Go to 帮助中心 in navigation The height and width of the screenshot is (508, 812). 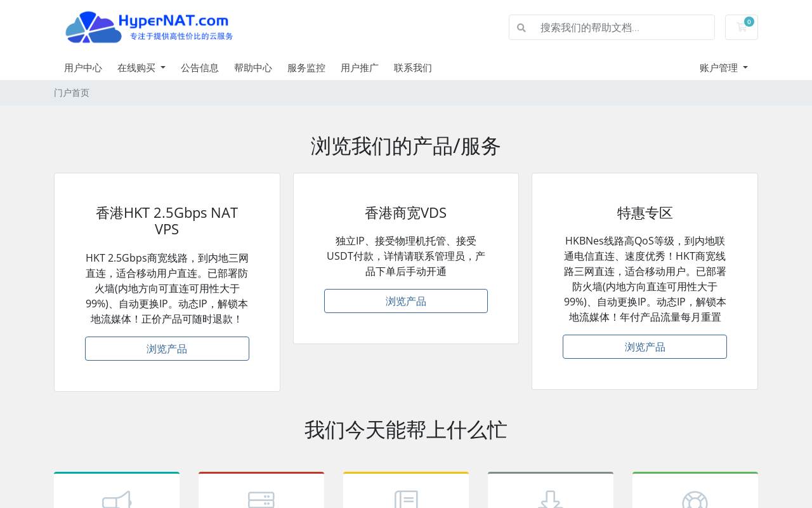pyautogui.click(x=253, y=68)
